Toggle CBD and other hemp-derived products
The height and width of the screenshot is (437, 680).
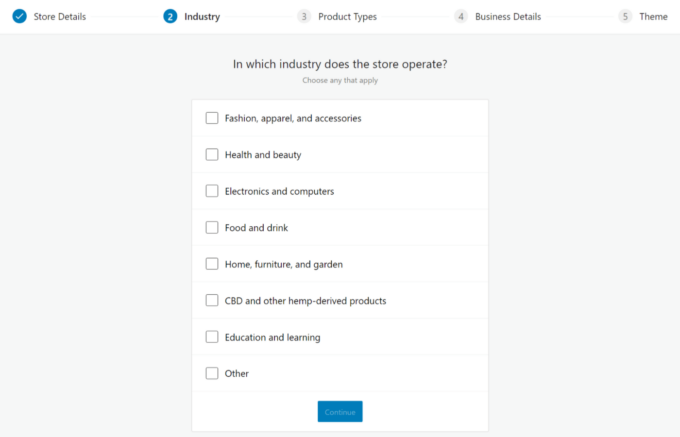click(212, 300)
